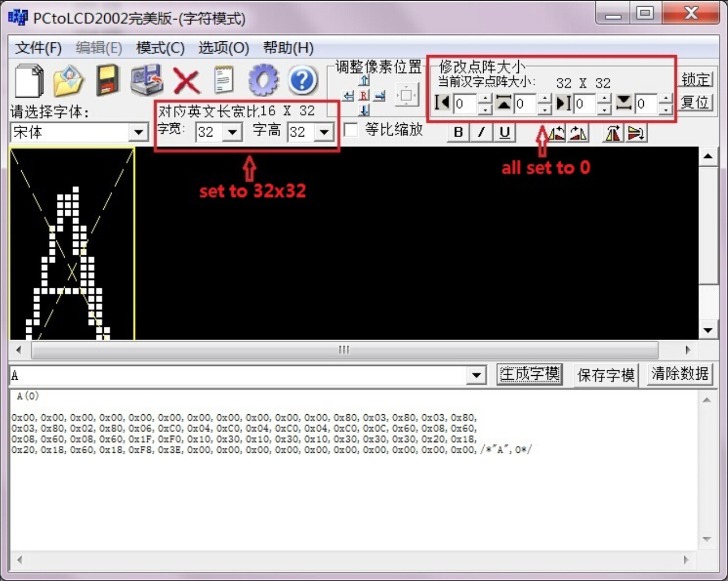
Task: Open the 文件(F) menu
Action: pyautogui.click(x=38, y=48)
